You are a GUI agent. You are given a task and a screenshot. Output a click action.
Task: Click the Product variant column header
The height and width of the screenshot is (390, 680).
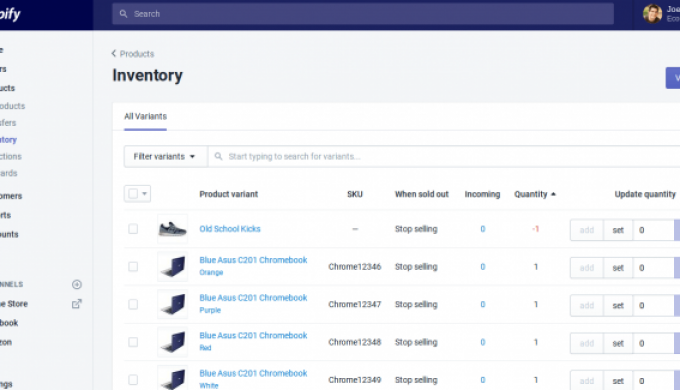pos(229,194)
